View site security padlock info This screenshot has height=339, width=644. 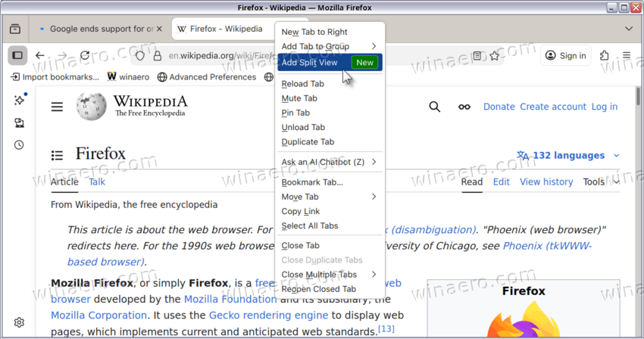click(x=158, y=56)
